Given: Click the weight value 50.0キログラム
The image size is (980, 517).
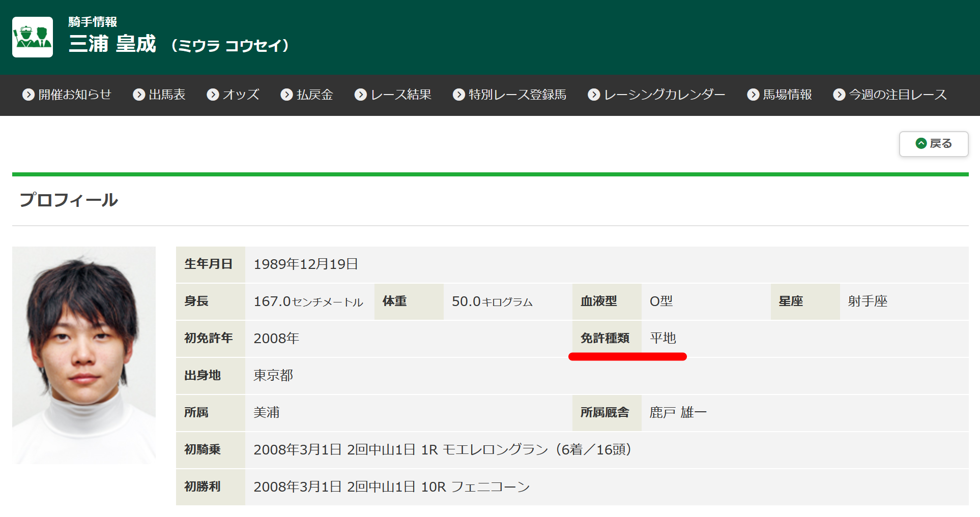Looking at the screenshot, I should pos(492,301).
